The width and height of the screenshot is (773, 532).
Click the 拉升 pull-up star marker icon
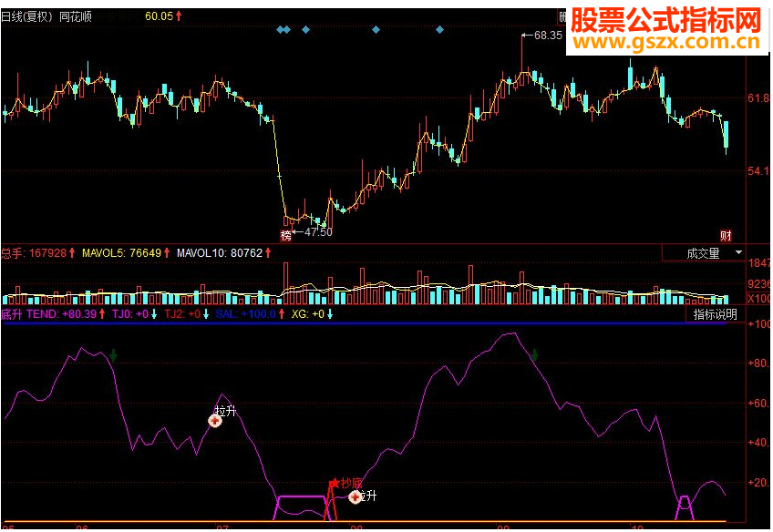point(216,420)
